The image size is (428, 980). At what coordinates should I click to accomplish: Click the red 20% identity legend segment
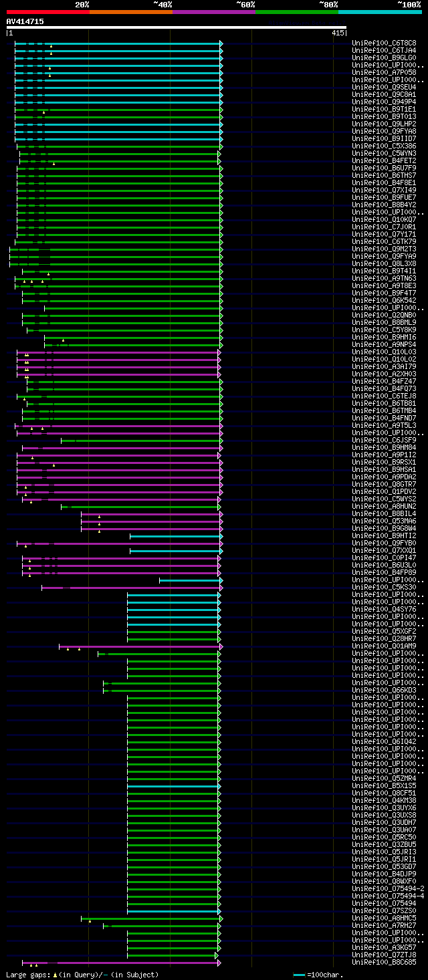click(47, 11)
